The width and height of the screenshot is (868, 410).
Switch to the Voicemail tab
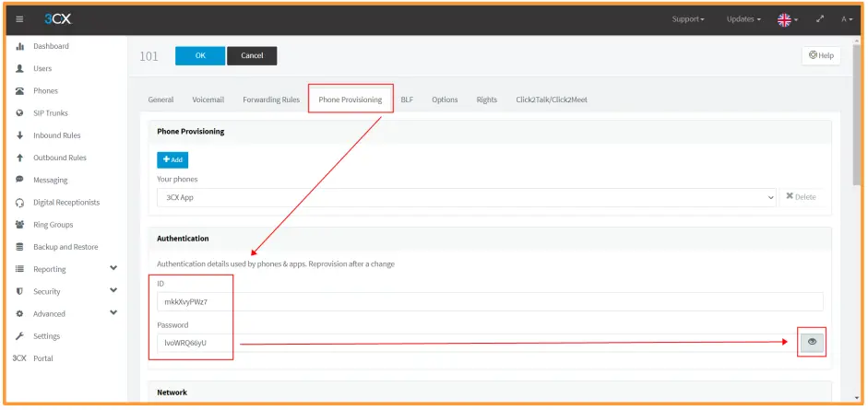click(208, 100)
